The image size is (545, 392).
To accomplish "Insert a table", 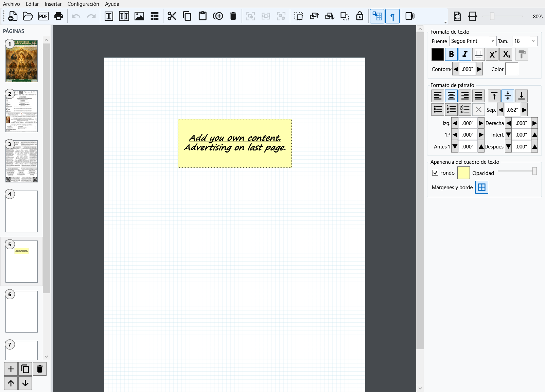I will click(155, 16).
